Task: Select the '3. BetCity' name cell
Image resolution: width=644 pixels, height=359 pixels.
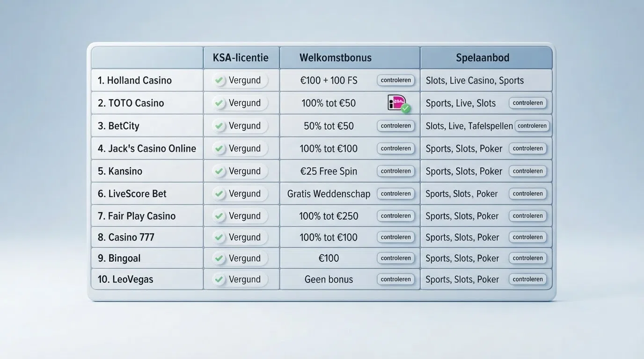Action: (x=147, y=126)
